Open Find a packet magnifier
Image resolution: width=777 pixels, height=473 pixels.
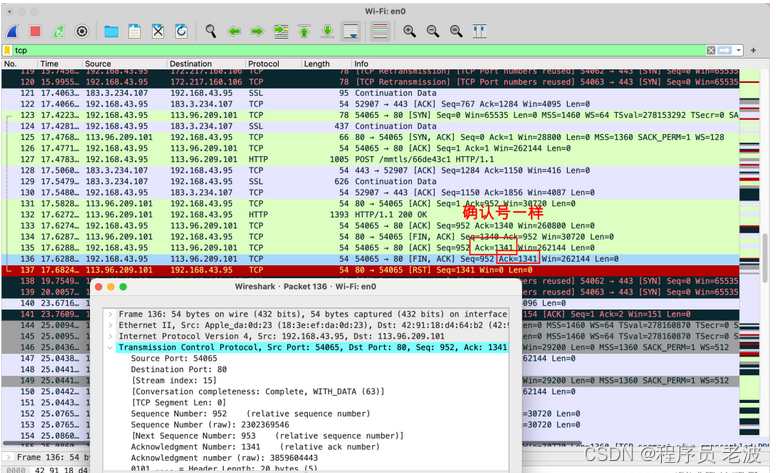point(211,32)
